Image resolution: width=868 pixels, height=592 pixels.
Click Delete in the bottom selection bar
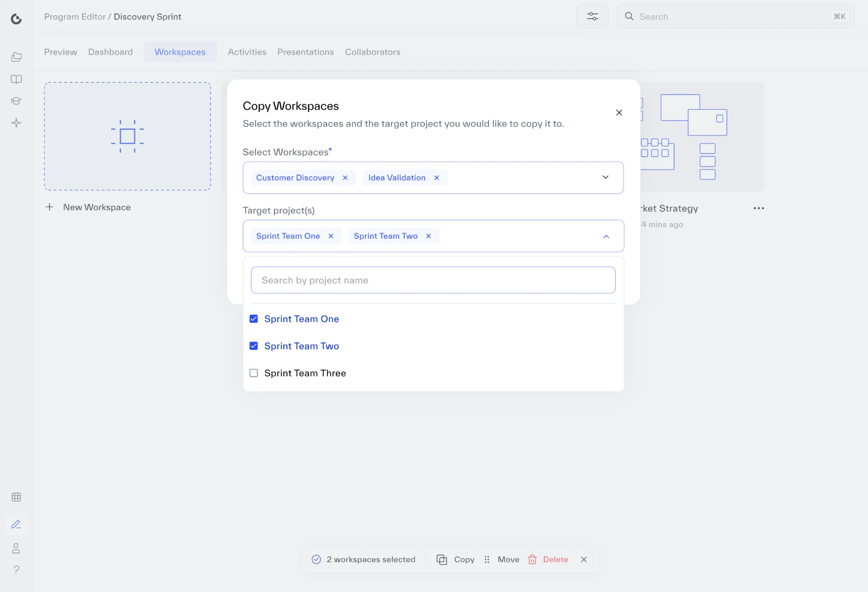(x=548, y=559)
